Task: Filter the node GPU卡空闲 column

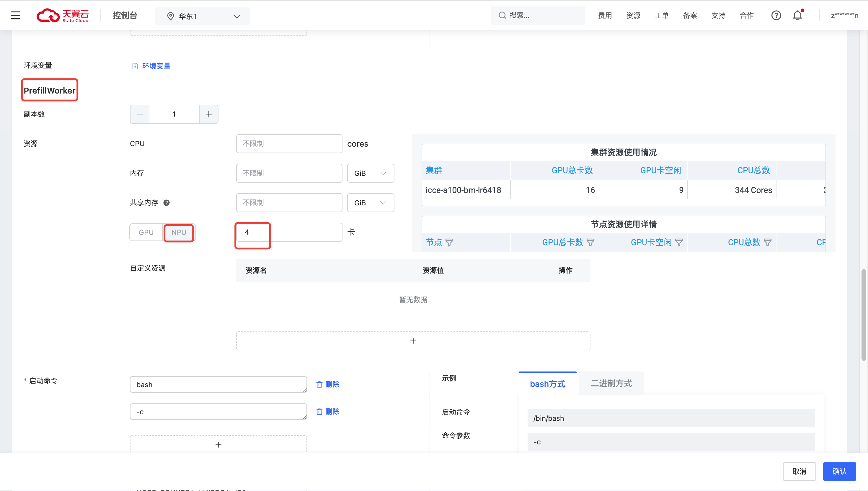Action: 679,243
